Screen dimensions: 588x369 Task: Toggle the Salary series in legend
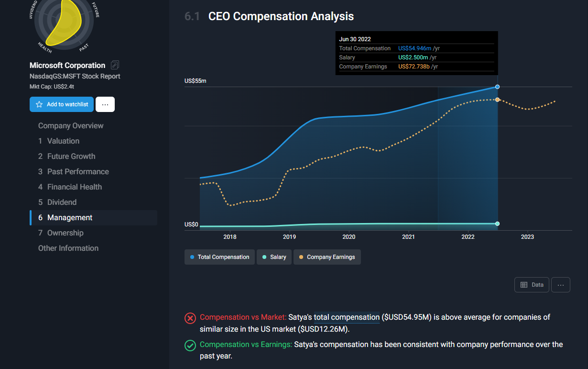click(274, 257)
